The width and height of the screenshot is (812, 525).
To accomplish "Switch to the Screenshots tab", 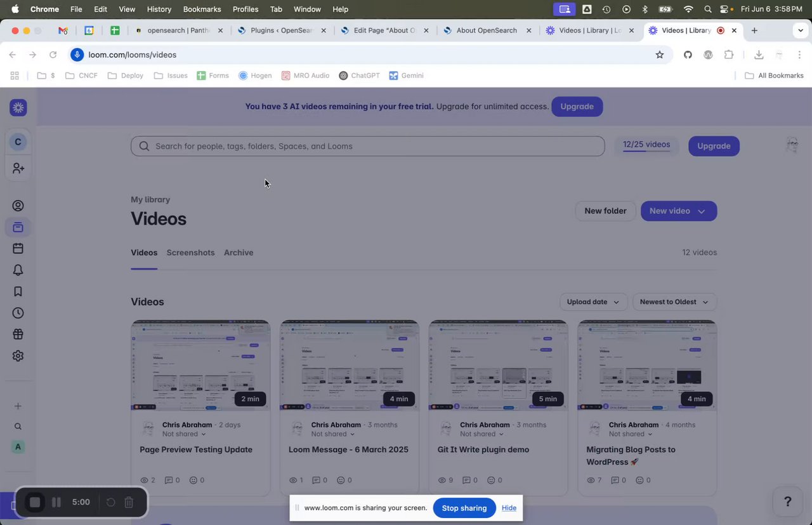I will (190, 253).
